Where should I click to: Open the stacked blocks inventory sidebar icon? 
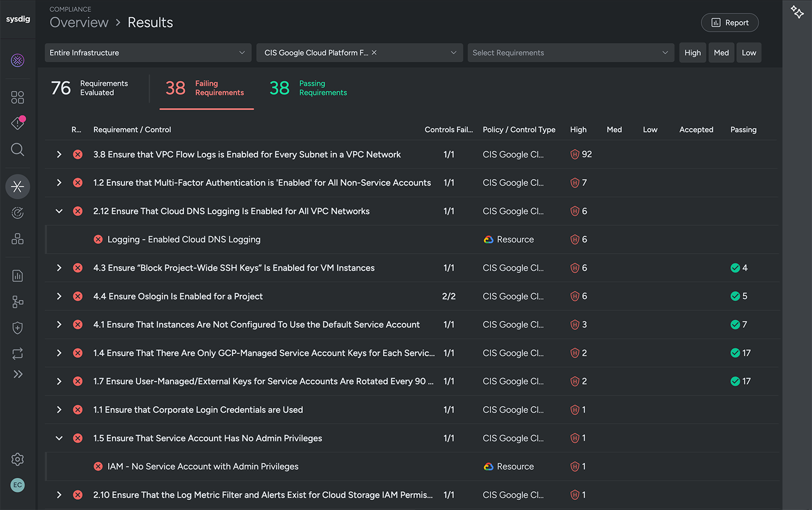click(x=18, y=239)
